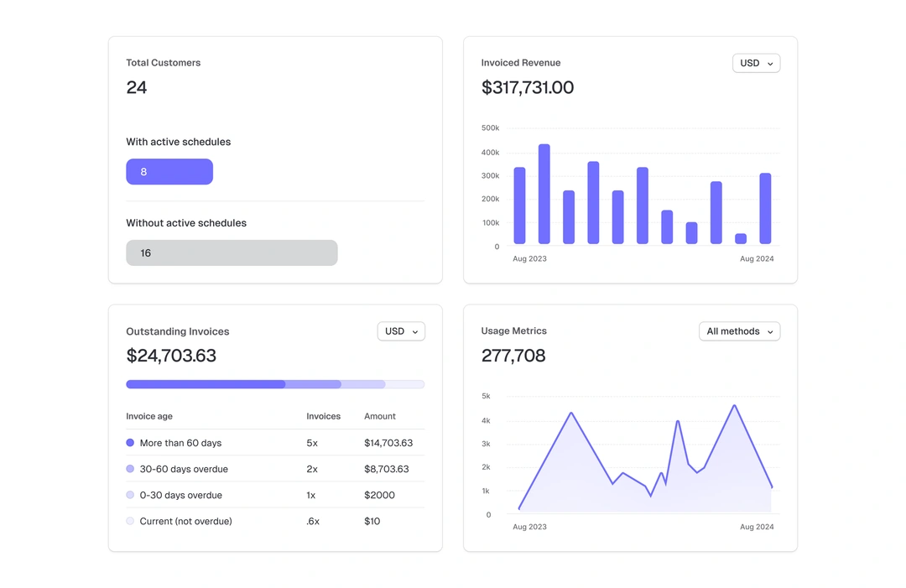Click the 30-60 days overdue row label
The image size is (906, 588).
[x=184, y=469]
